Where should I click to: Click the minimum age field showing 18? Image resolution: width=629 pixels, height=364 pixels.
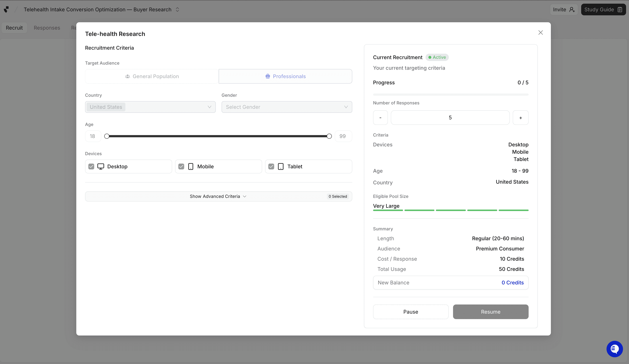93,136
